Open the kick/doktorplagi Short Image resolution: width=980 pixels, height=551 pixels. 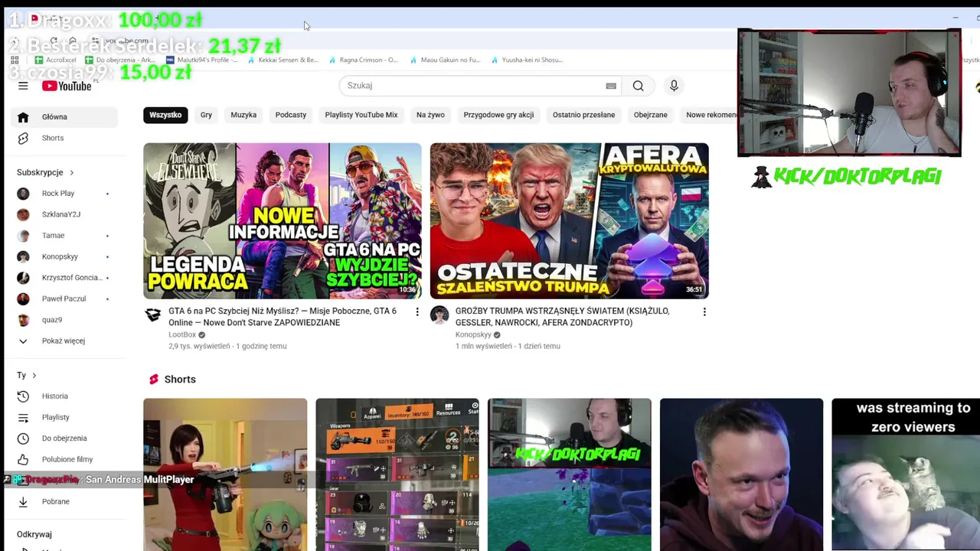(570, 474)
